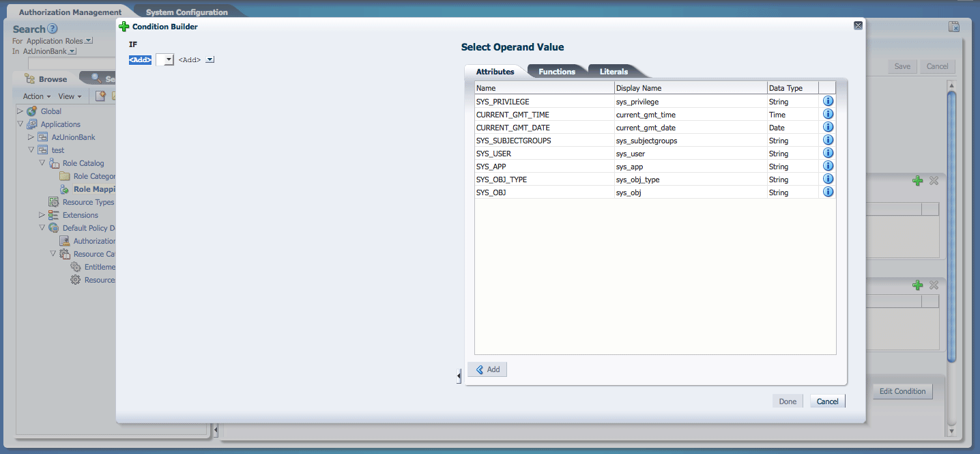The height and width of the screenshot is (454, 980).
Task: Click the Resource Types icon in tree
Action: click(x=53, y=202)
